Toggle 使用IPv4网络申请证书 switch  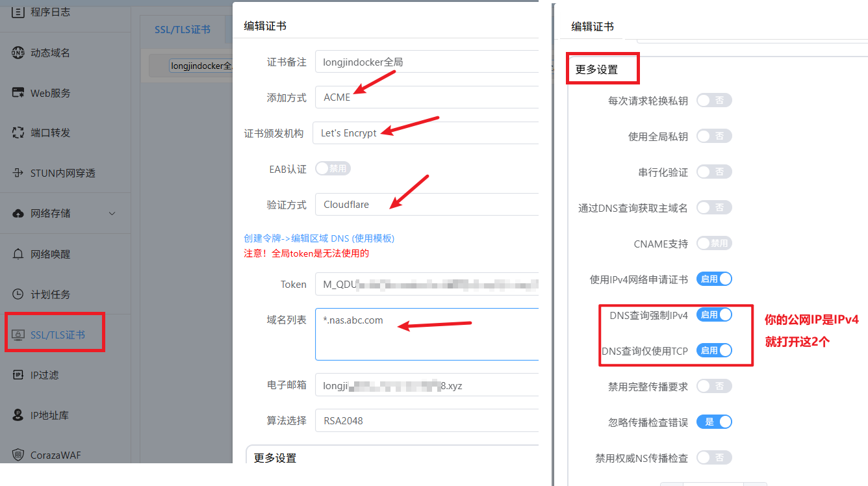[714, 279]
